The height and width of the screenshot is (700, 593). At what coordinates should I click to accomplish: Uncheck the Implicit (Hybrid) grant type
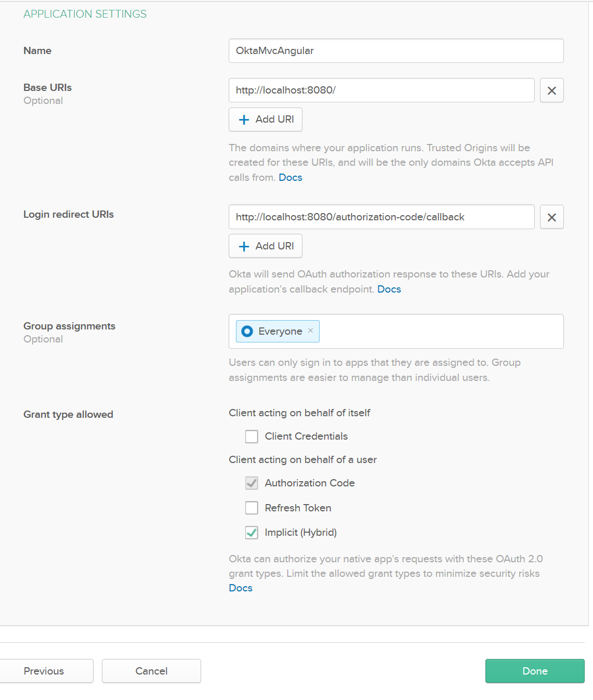click(252, 533)
